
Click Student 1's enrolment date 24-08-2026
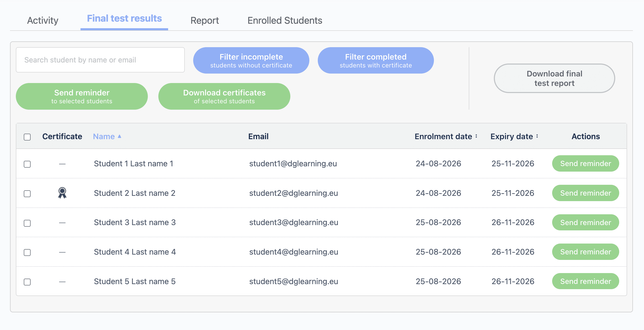point(438,164)
